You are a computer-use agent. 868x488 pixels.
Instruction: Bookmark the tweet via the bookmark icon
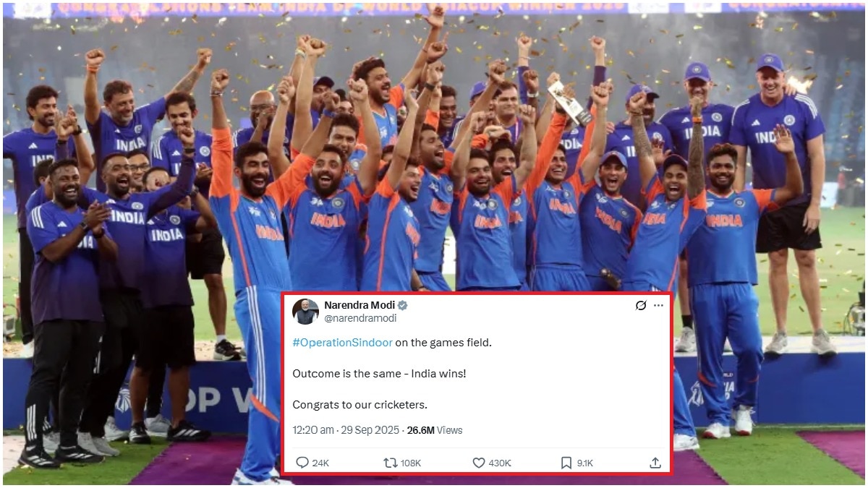click(566, 463)
